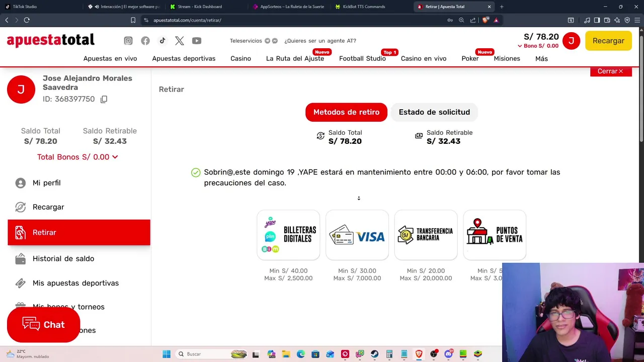Open Poker menu item
644x362 pixels.
470,58
